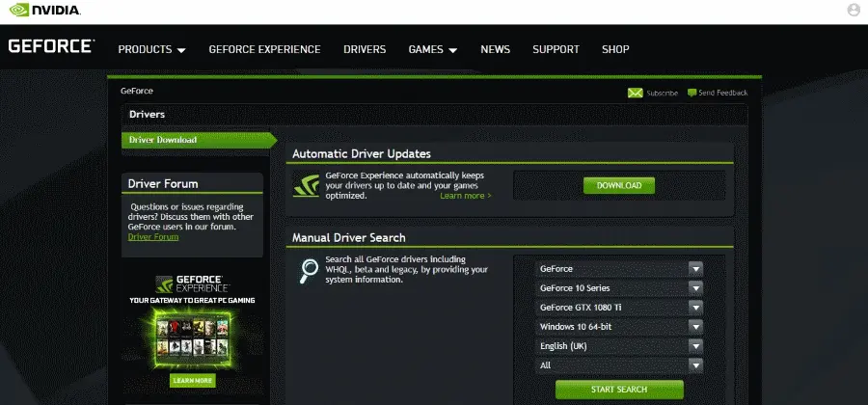Click the GeForce logo in the navbar
868x405 pixels.
coord(51,46)
